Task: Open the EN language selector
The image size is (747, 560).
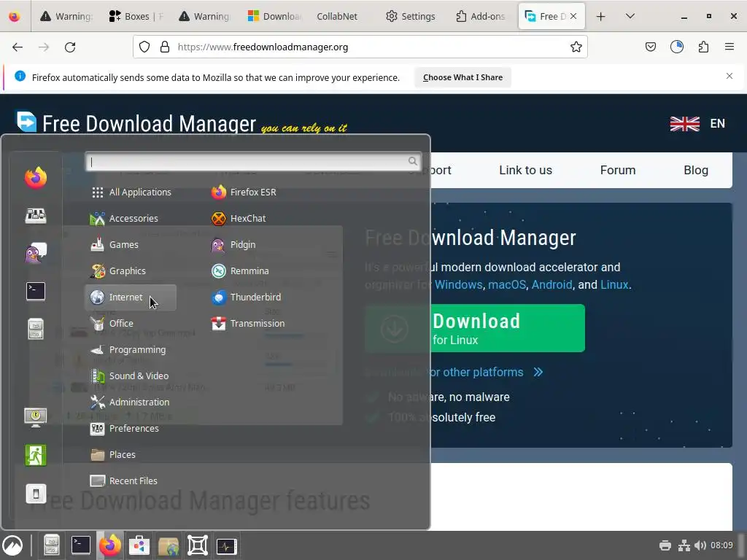Action: point(697,123)
